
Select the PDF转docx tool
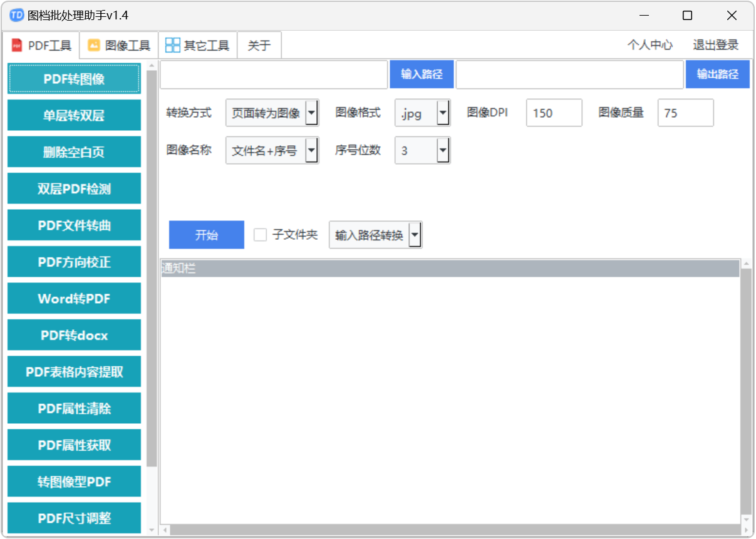(x=74, y=336)
